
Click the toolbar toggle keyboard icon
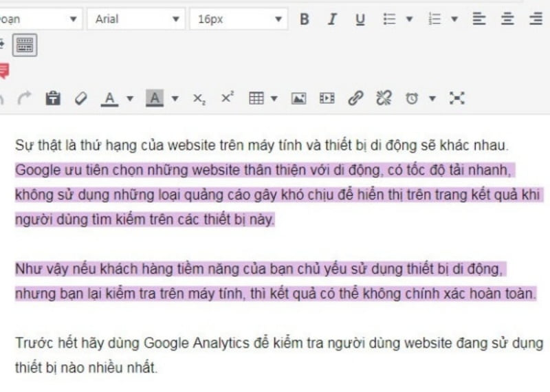click(x=25, y=45)
